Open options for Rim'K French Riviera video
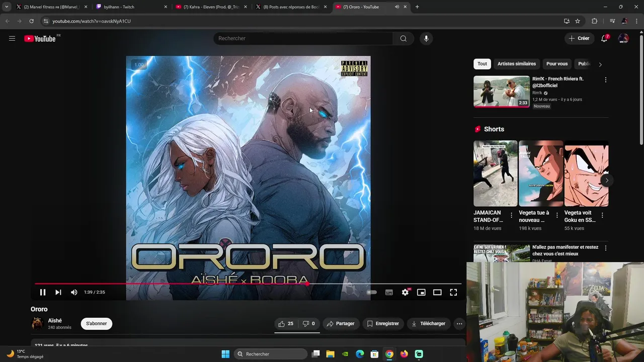 [x=605, y=80]
